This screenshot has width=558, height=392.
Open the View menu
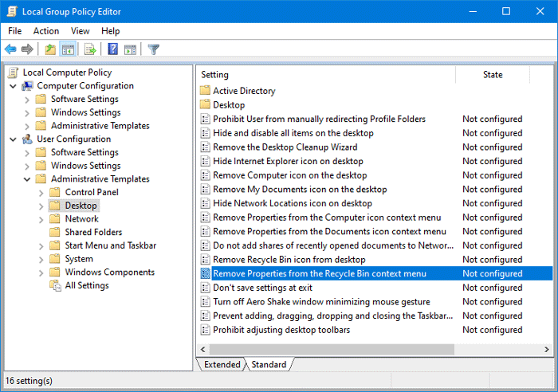click(x=80, y=31)
